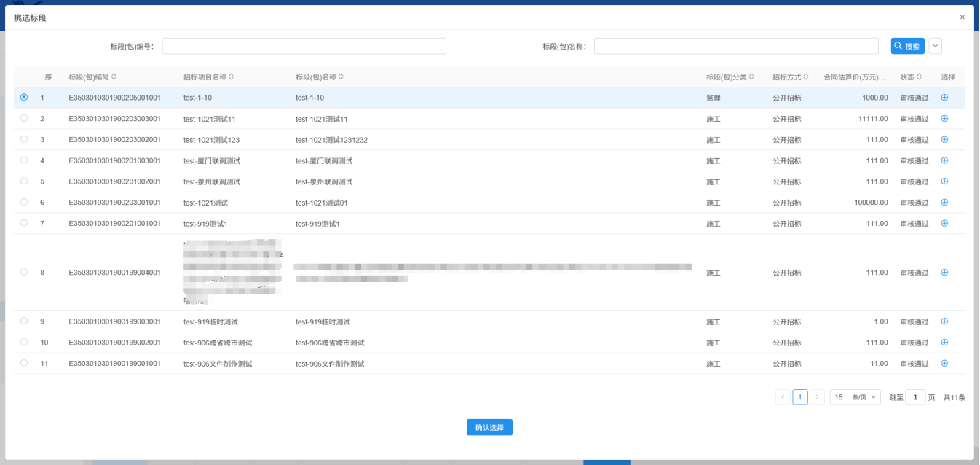
Task: Click plus icon in row E3503010301900203003001
Action: tap(944, 118)
